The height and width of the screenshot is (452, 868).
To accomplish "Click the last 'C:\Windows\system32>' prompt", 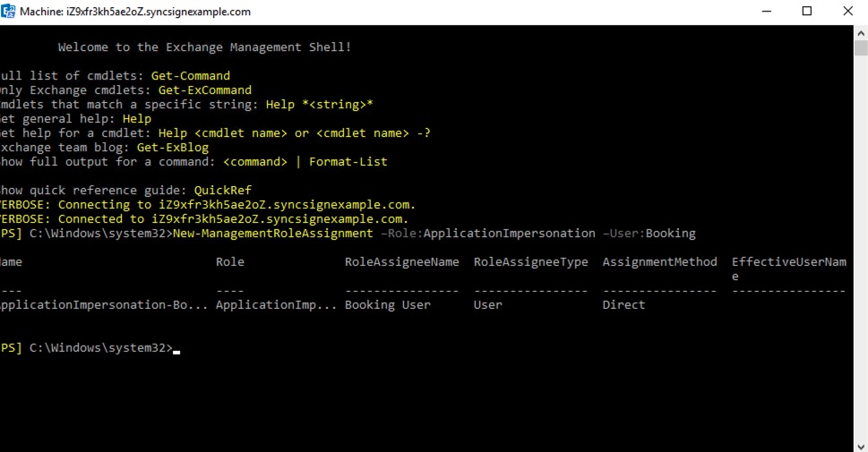I will 101,348.
